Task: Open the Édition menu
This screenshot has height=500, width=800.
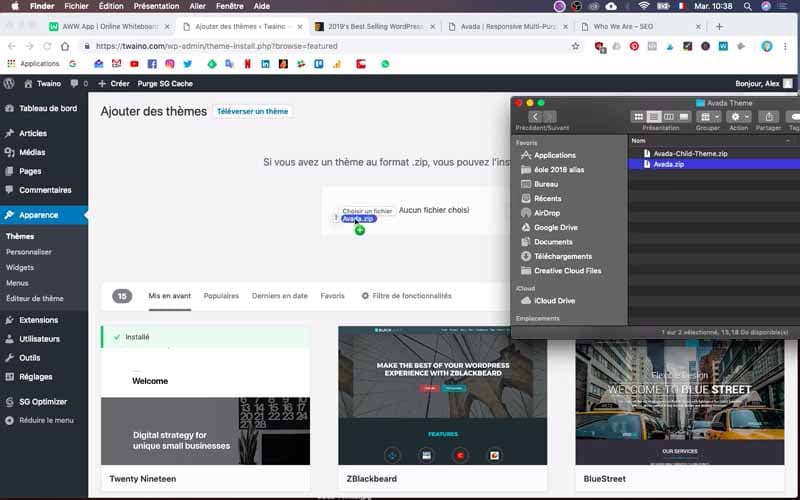Action: click(x=111, y=6)
